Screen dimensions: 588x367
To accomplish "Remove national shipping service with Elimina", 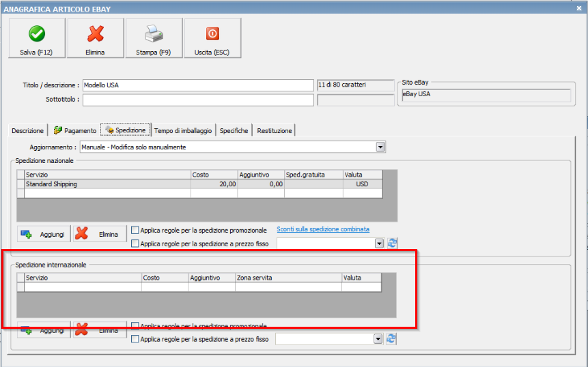I will [100, 234].
